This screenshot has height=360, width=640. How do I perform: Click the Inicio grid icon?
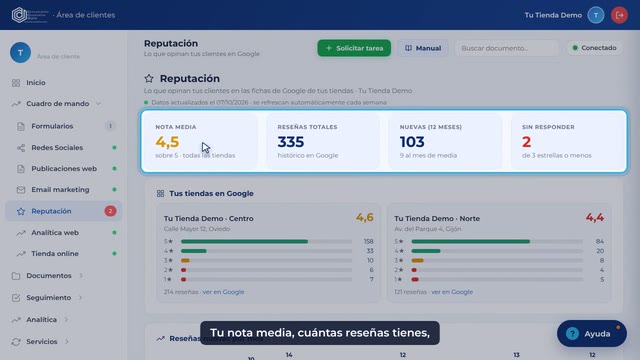pos(16,83)
